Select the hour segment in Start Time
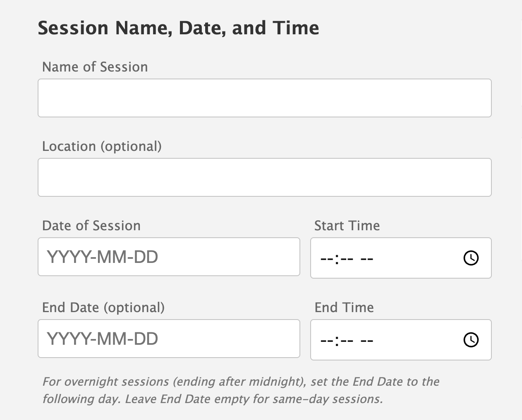Viewport: 522px width, 420px height. (327, 258)
